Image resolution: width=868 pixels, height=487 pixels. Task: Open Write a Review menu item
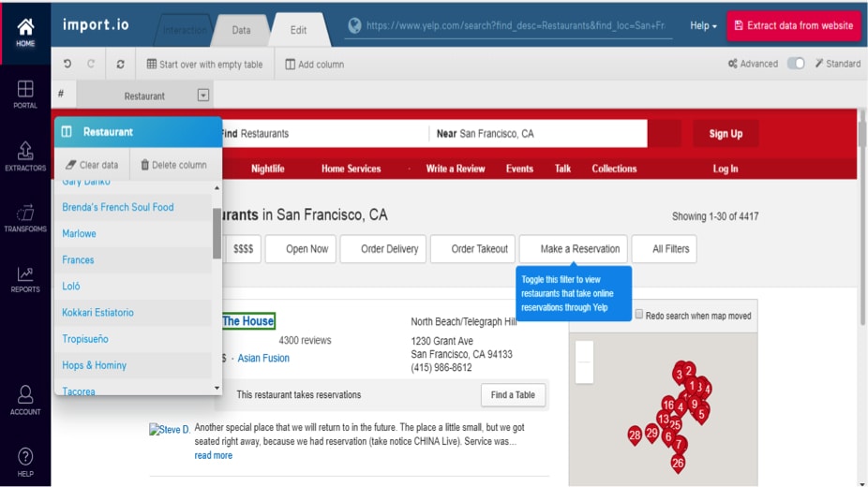point(455,169)
